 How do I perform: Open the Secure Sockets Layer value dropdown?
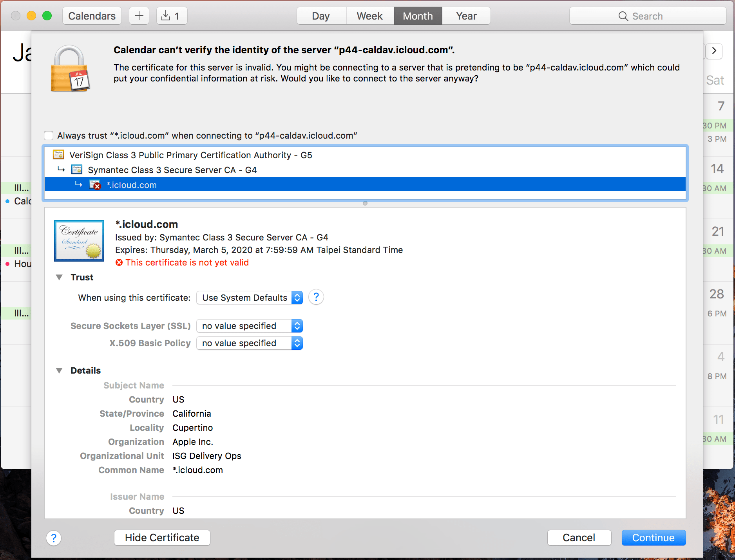click(x=249, y=326)
